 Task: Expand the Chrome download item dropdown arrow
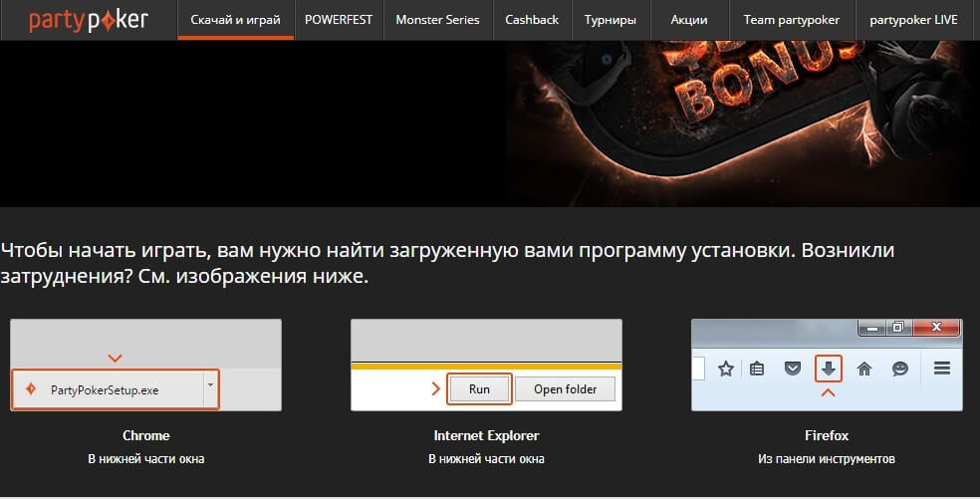pos(210,385)
